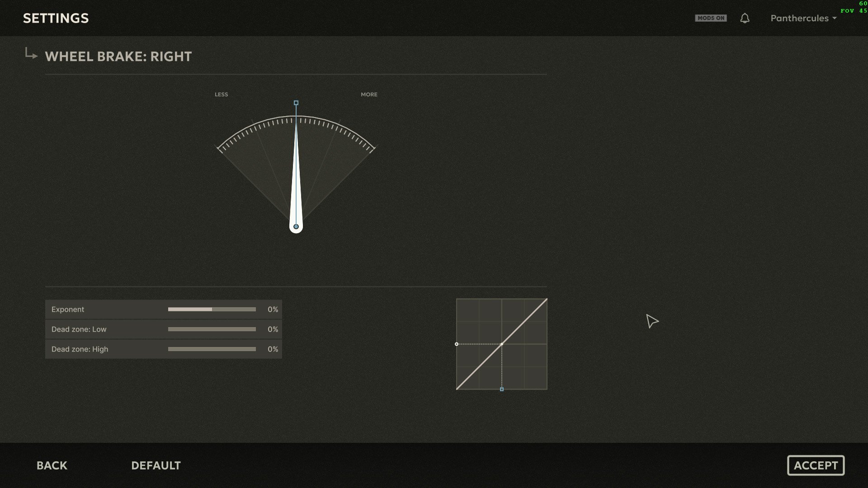Image resolution: width=868 pixels, height=488 pixels.
Task: Click the LESS label on the gauge
Action: [x=221, y=94]
